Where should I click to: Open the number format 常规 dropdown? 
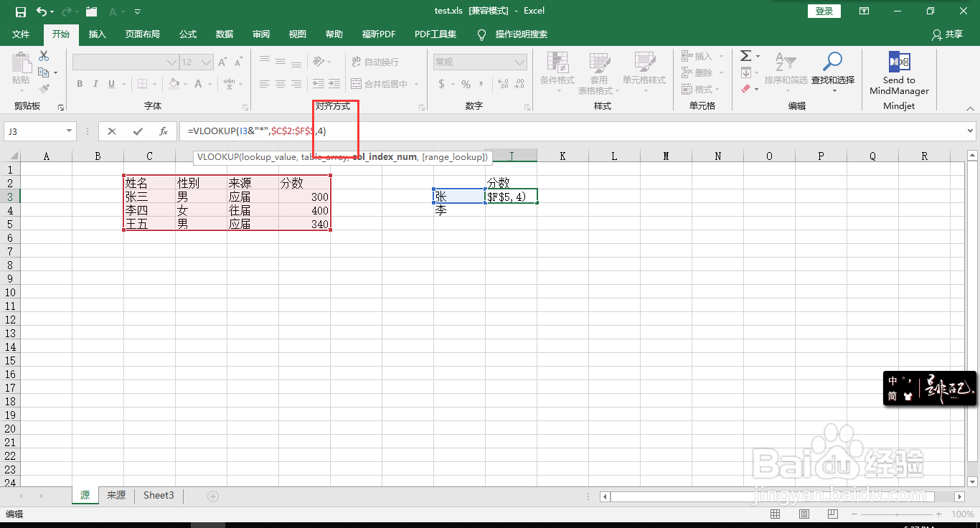coord(520,62)
